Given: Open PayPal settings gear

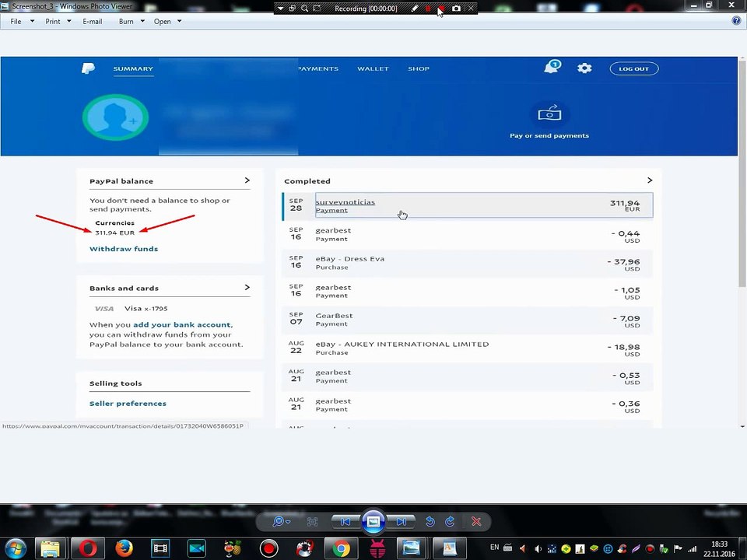Looking at the screenshot, I should point(584,68).
